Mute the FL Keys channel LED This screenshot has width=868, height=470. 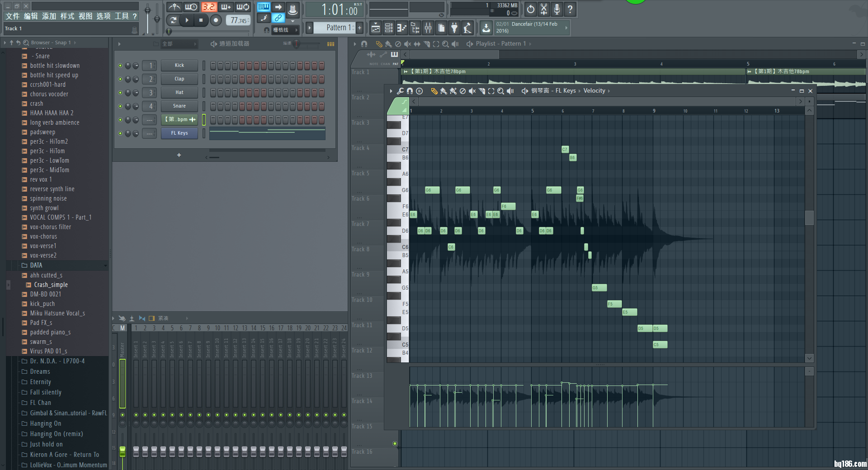tap(120, 133)
